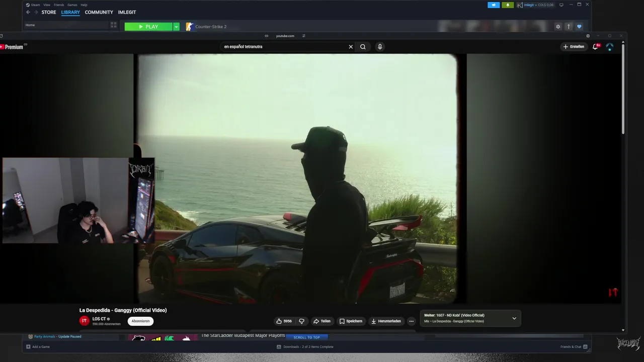Click the YouTube search magnifier button
The image size is (644, 362).
(x=363, y=47)
